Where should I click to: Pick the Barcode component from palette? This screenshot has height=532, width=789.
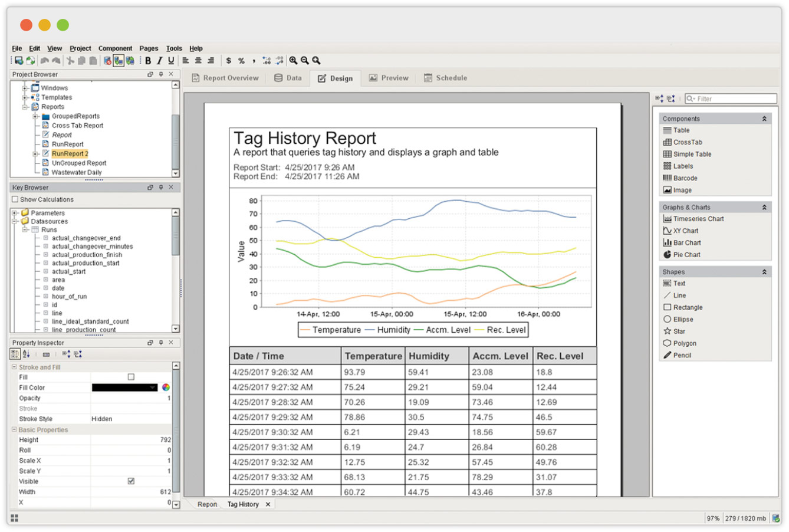685,178
